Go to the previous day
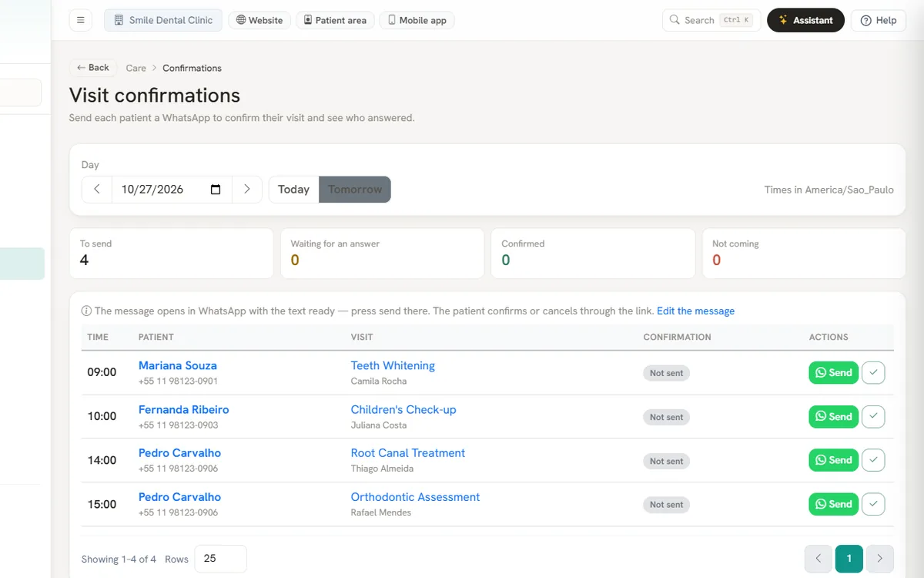 click(x=97, y=190)
